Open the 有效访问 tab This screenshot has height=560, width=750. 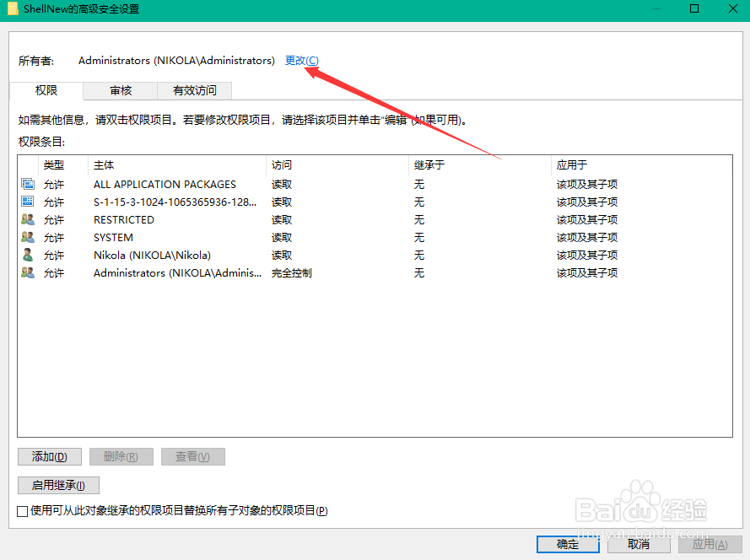[x=195, y=90]
